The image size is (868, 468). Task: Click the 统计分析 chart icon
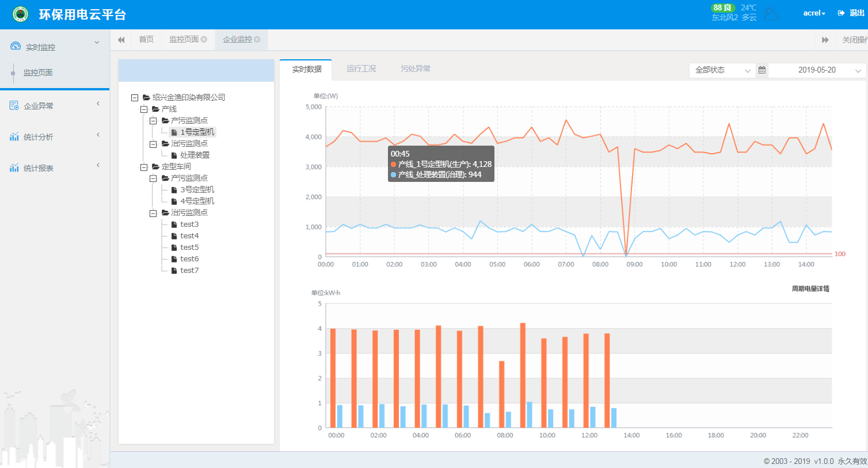(x=14, y=136)
